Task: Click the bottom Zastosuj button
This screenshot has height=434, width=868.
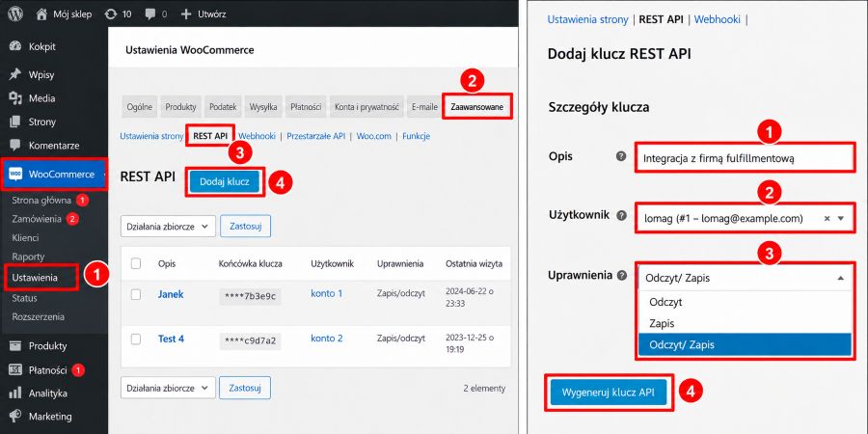Action: (x=245, y=388)
